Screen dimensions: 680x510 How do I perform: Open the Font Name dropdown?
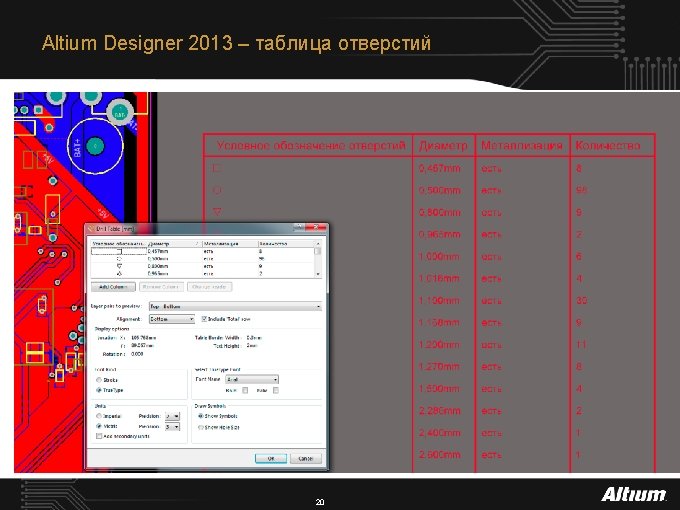252,379
